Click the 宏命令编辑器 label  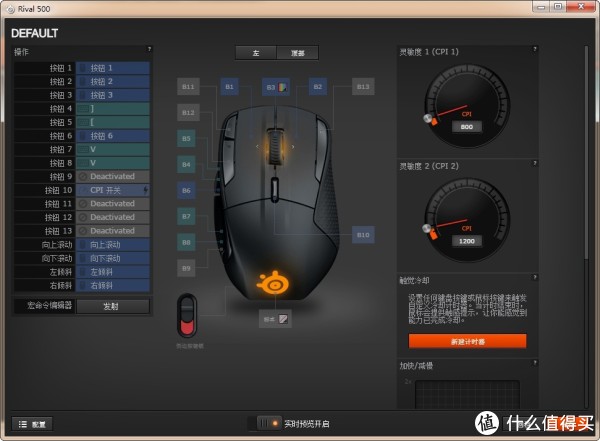point(49,305)
